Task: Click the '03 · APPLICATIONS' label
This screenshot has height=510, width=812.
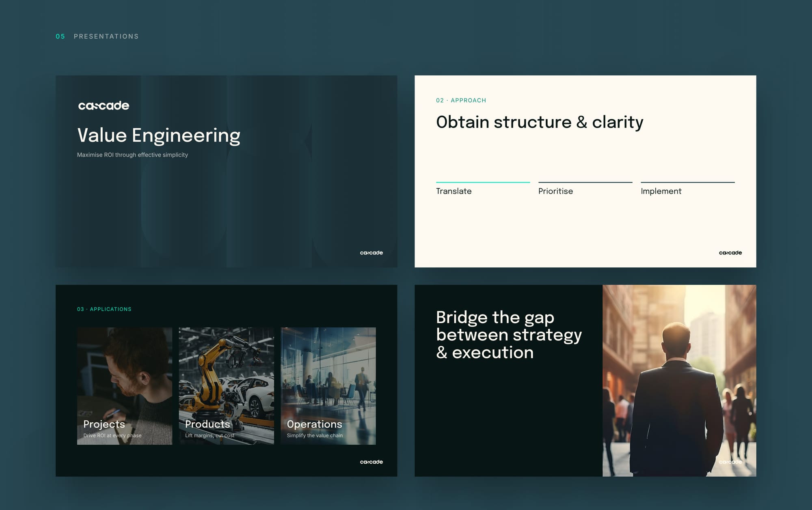Action: click(104, 309)
